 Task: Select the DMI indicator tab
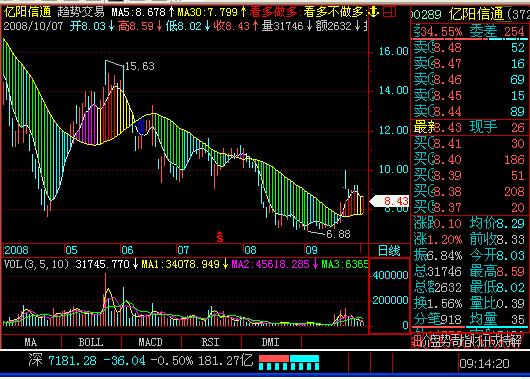(x=270, y=342)
